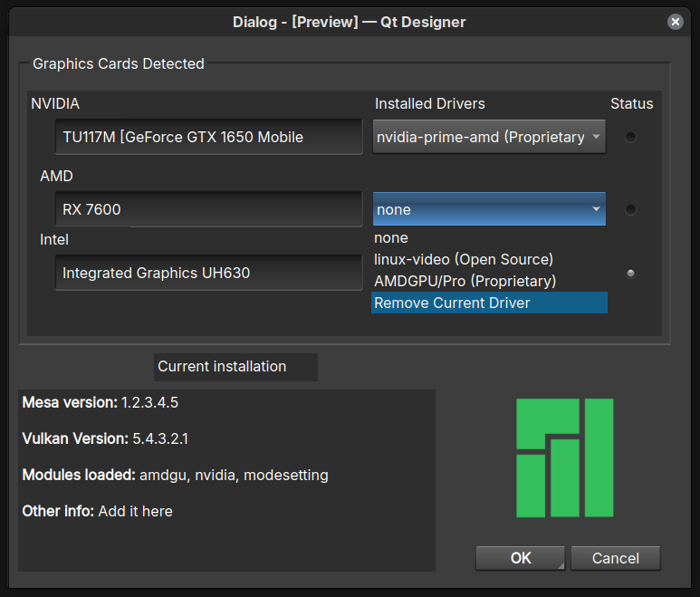Select the NVIDIA status radio indicator
Image resolution: width=700 pixels, height=597 pixels.
(x=630, y=137)
